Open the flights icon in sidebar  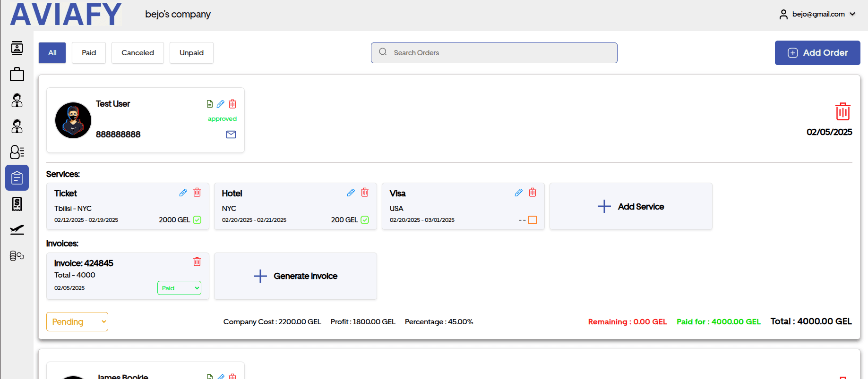point(17,230)
